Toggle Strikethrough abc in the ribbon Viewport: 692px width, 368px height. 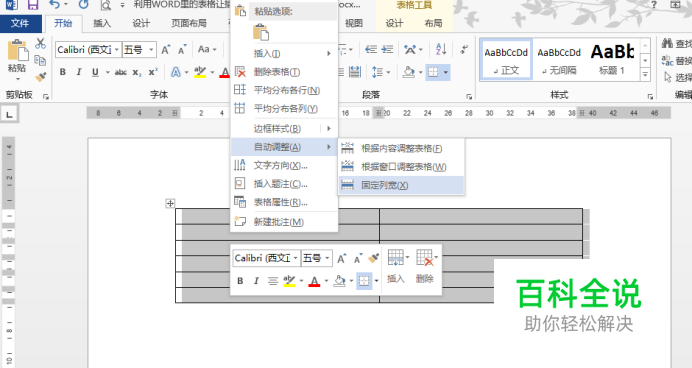tap(120, 72)
